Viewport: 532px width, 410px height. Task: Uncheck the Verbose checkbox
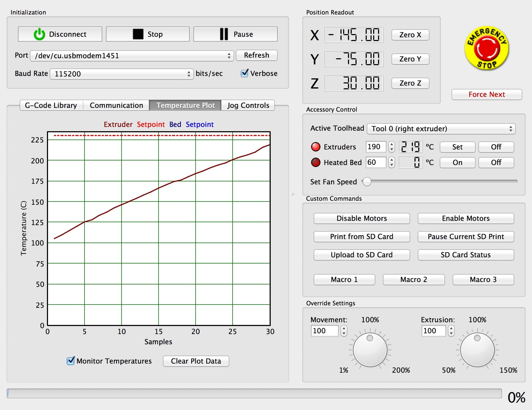(244, 73)
